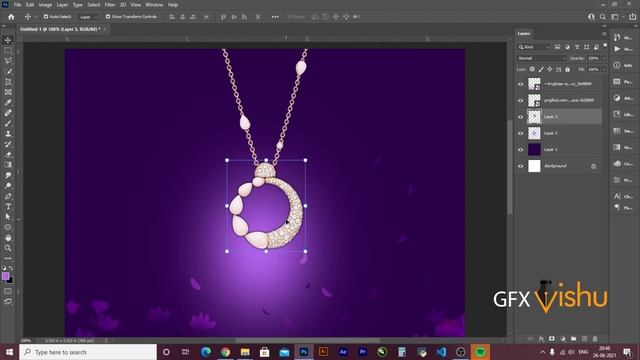The image size is (640, 360).
Task: Toggle layer filtering switch on
Action: point(605,46)
